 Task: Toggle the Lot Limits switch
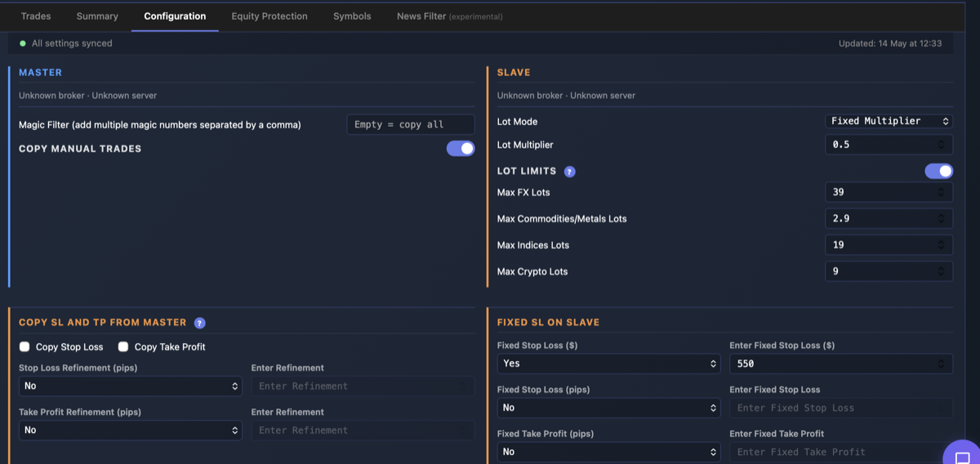(938, 171)
